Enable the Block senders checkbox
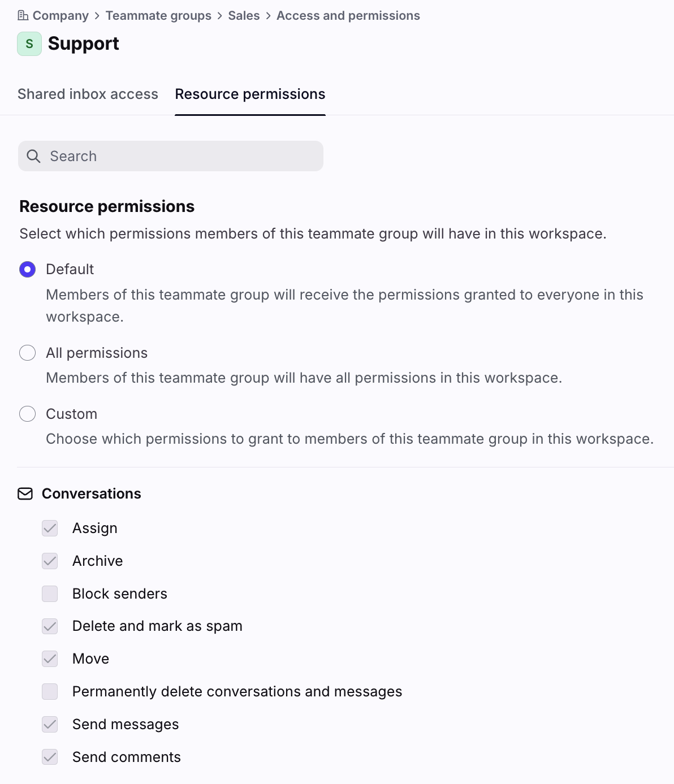This screenshot has width=674, height=784. 50,594
